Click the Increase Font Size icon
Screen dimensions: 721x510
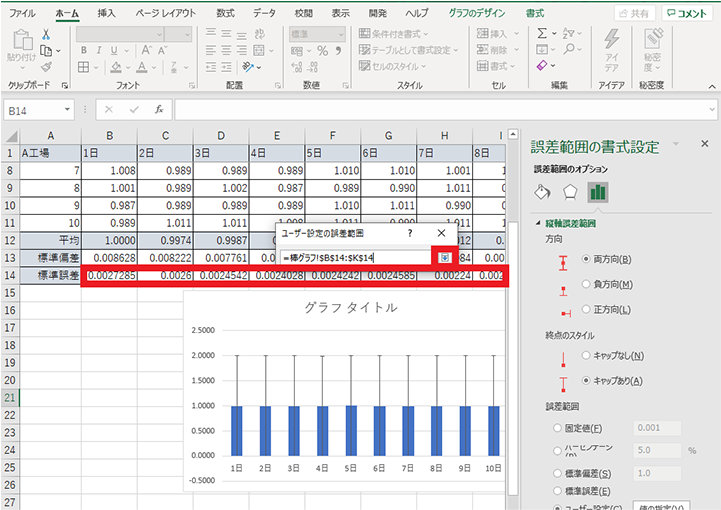(146, 50)
